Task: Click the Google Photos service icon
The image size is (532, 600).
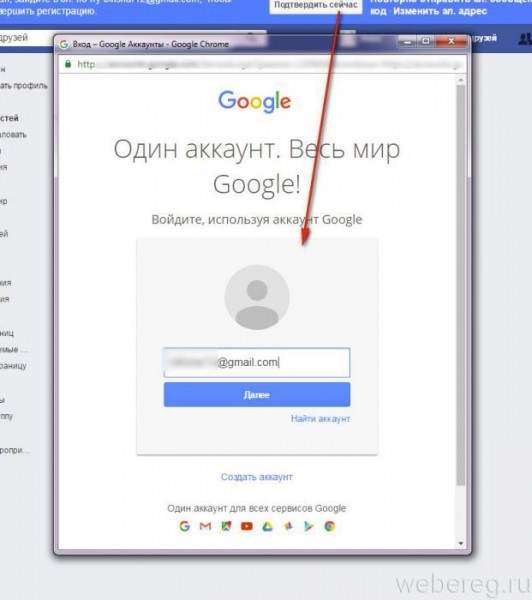Action: pyautogui.click(x=288, y=527)
